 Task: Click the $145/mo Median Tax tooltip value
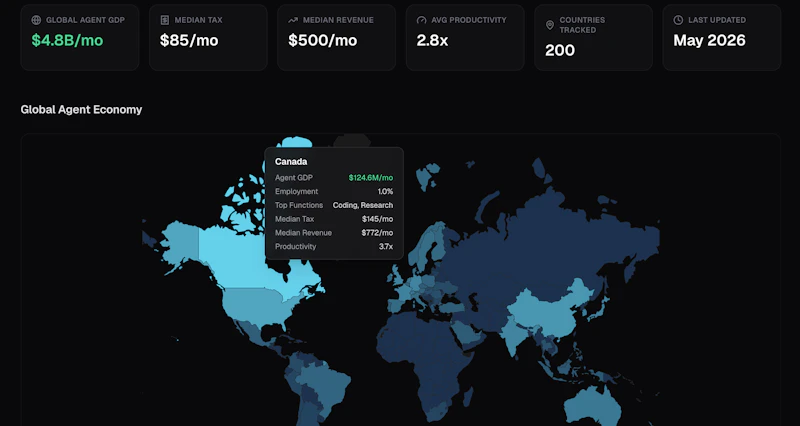click(x=378, y=219)
